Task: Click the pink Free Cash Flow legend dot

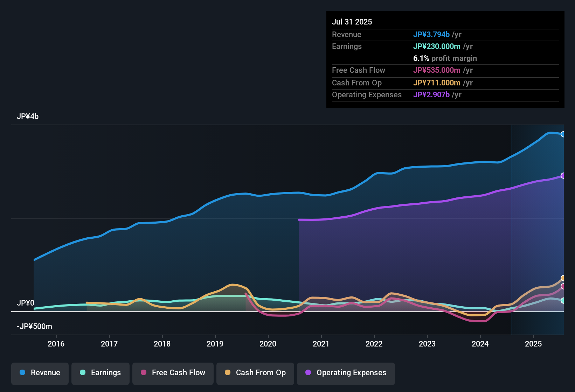Action: click(x=143, y=373)
